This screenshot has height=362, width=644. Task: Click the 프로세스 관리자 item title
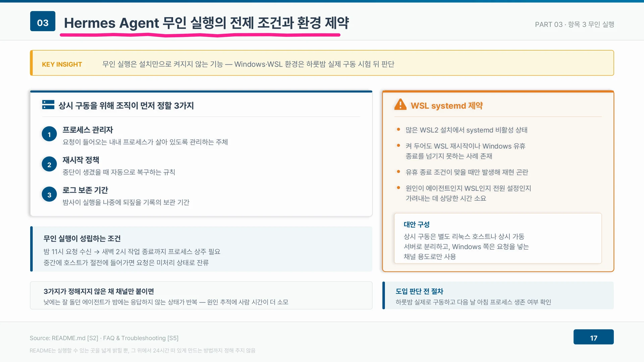(x=88, y=130)
